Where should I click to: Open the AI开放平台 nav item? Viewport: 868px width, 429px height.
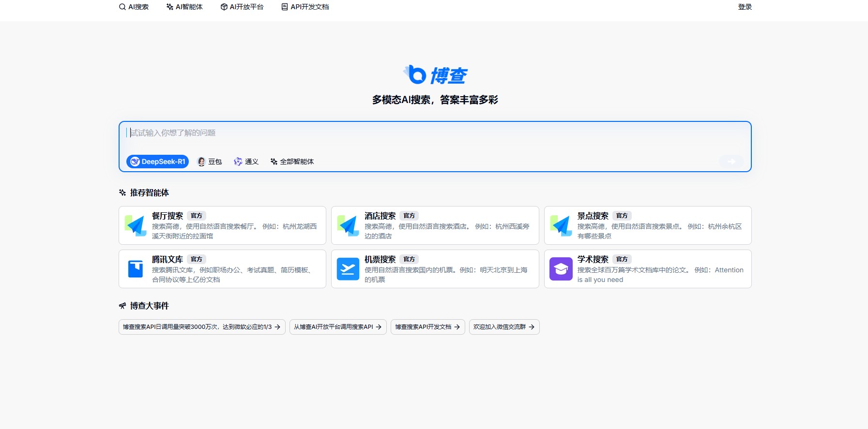pos(242,7)
